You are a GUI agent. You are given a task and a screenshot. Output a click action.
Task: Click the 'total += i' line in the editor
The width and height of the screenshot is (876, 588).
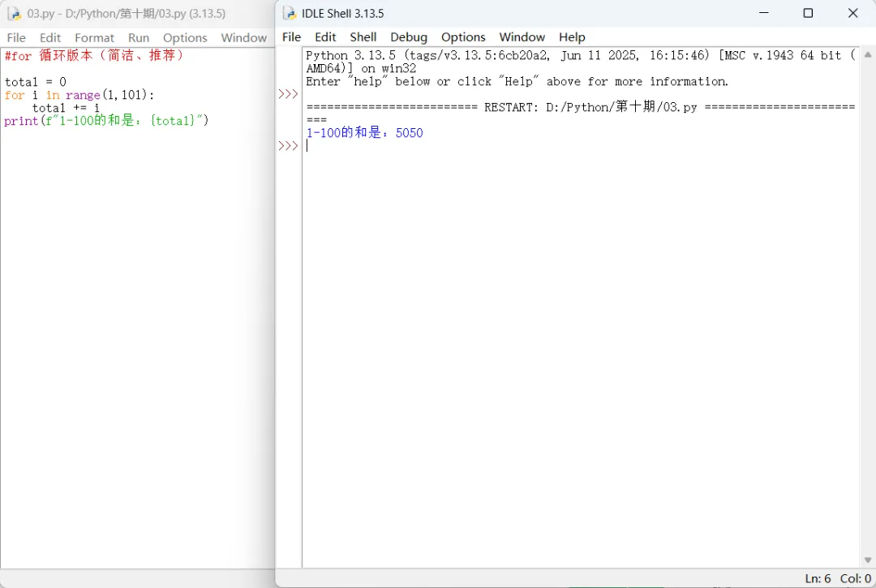(x=66, y=107)
